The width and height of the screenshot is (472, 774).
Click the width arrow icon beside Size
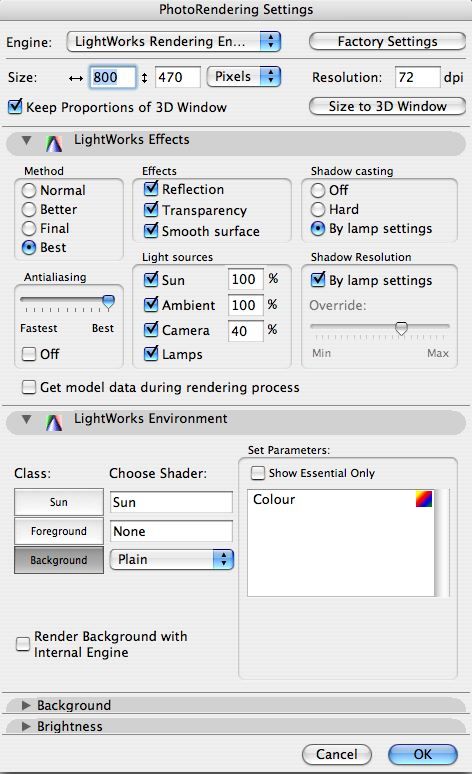[76, 78]
